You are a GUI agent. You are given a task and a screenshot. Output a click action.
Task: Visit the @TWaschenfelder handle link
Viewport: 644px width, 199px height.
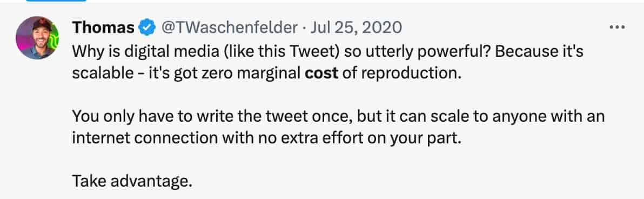point(230,28)
